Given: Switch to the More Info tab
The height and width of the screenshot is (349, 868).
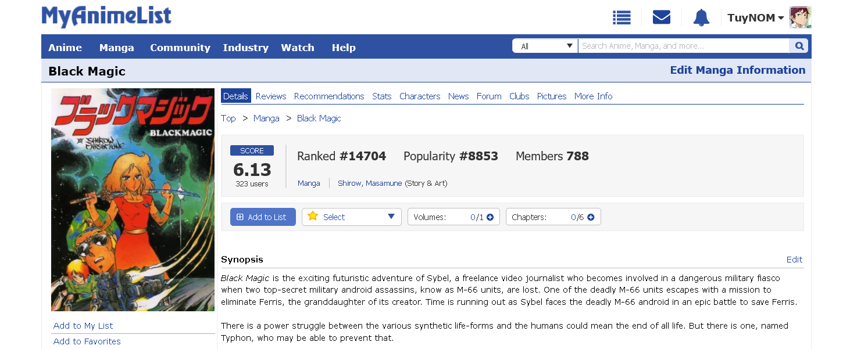Looking at the screenshot, I should click(594, 96).
